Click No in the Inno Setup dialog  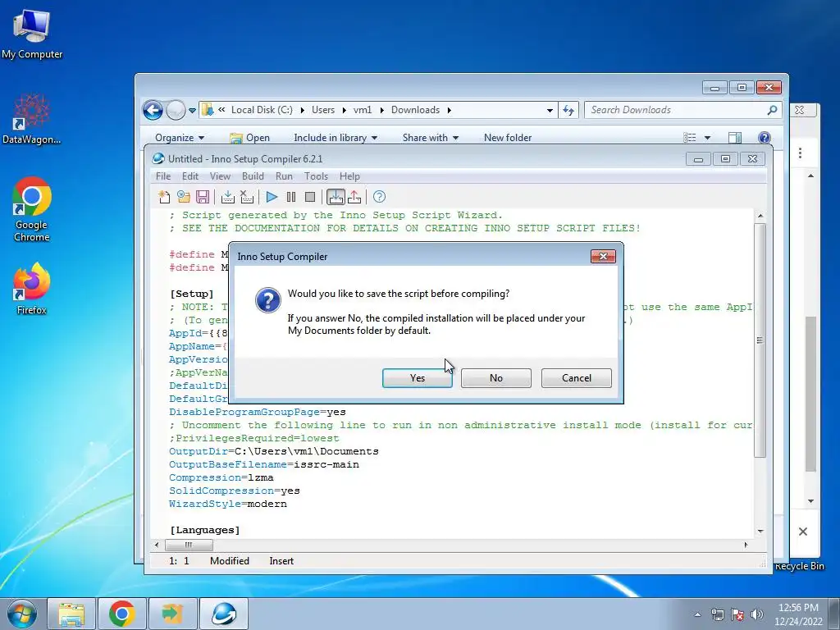[x=496, y=378]
